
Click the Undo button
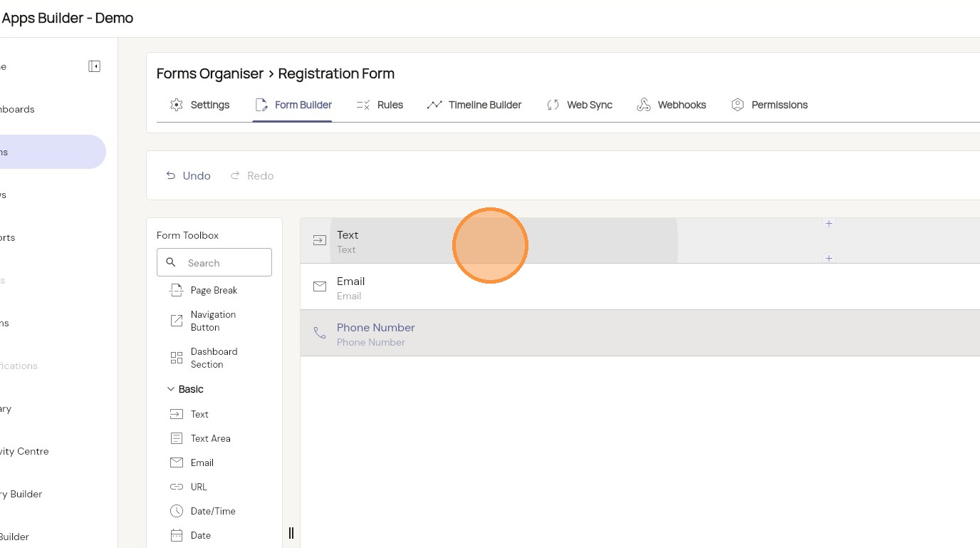[x=188, y=175]
